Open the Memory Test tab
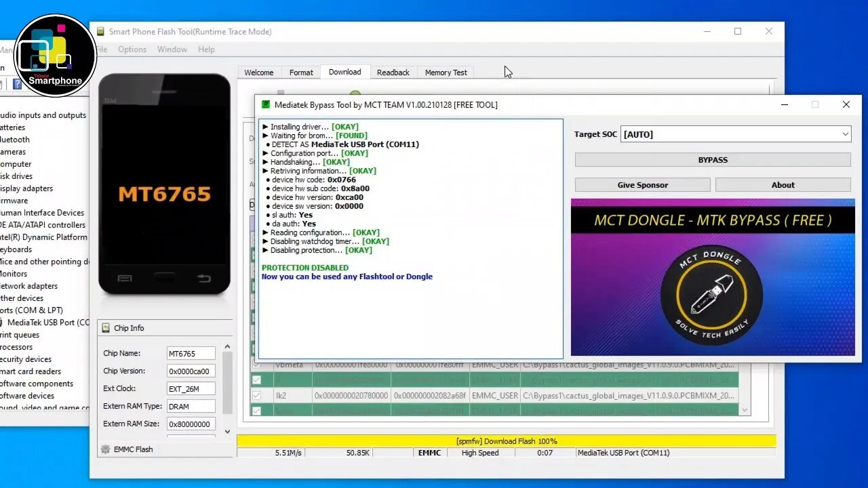Screen dimensions: 868x488 [446, 73]
